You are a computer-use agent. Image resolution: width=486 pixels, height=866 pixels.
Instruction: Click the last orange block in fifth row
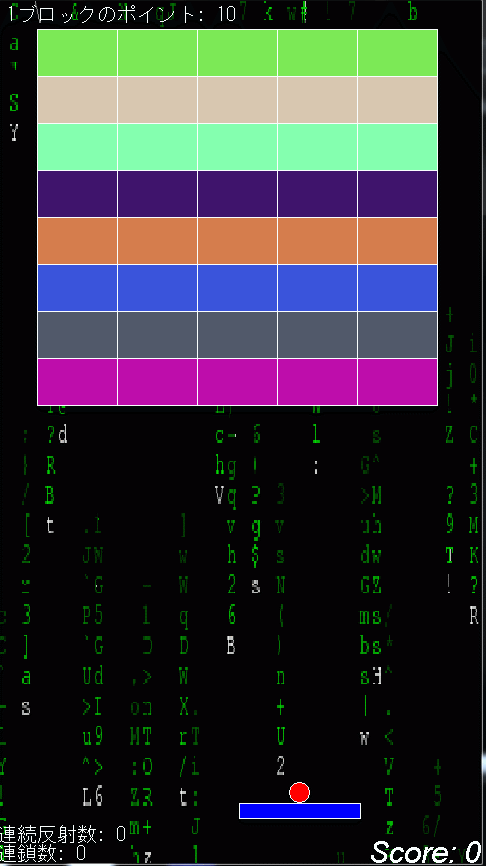398,241
